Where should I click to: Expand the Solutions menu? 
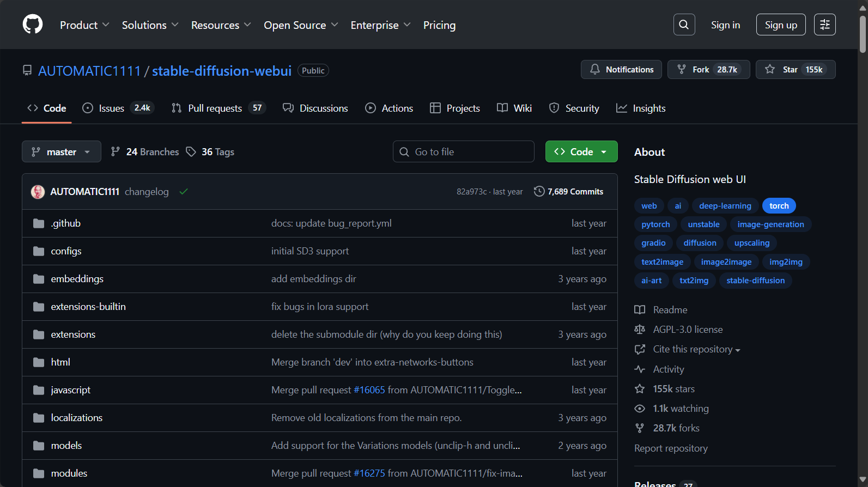point(150,25)
